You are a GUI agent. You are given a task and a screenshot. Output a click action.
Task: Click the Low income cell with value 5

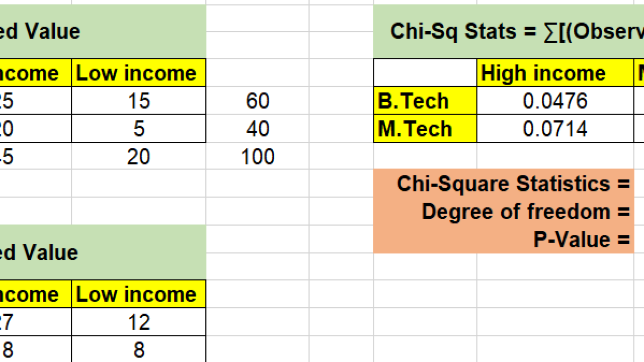(138, 129)
